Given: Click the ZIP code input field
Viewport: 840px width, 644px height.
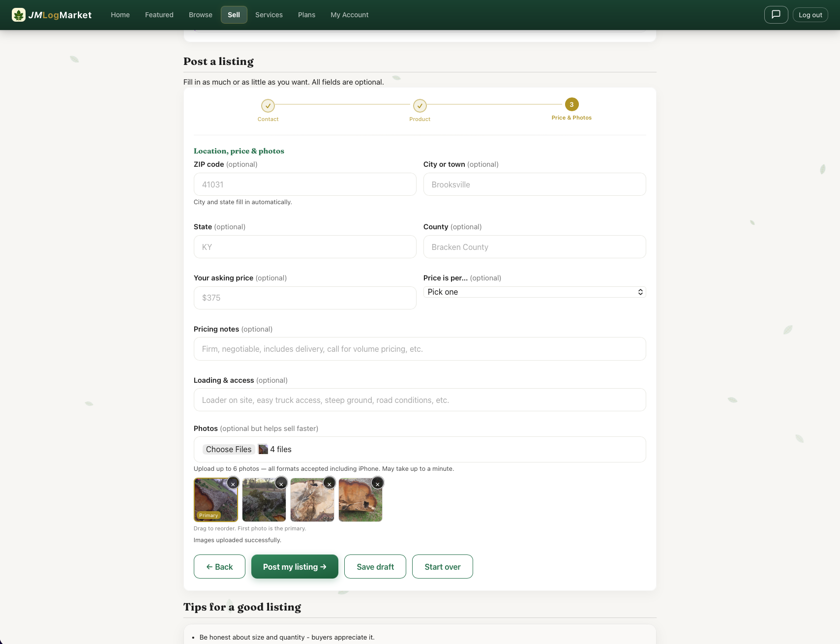Looking at the screenshot, I should pyautogui.click(x=305, y=184).
